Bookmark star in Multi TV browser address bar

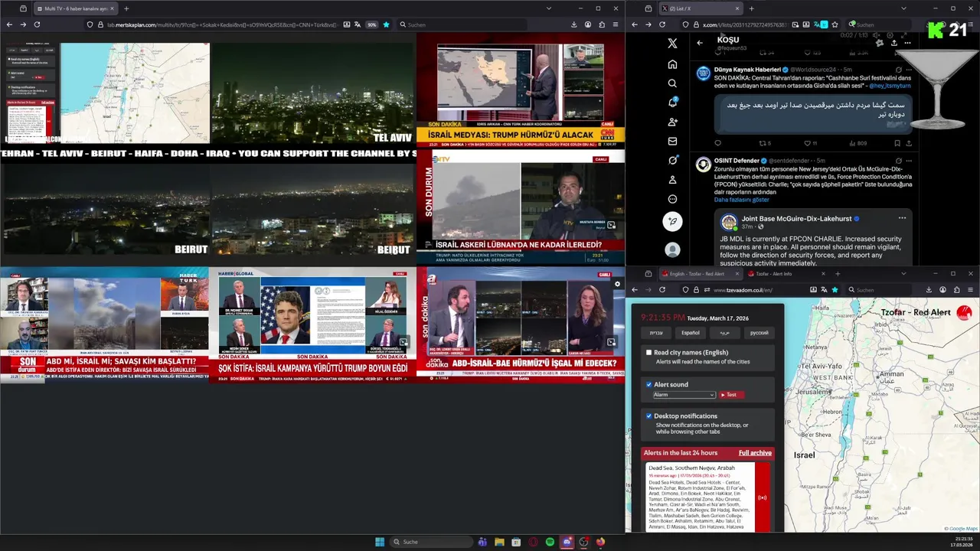coord(386,24)
